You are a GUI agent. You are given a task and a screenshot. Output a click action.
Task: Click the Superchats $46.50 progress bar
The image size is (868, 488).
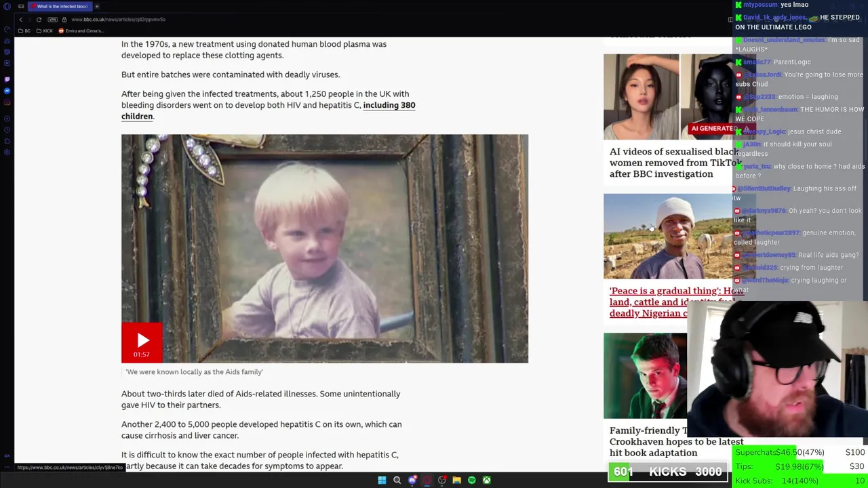click(800, 452)
